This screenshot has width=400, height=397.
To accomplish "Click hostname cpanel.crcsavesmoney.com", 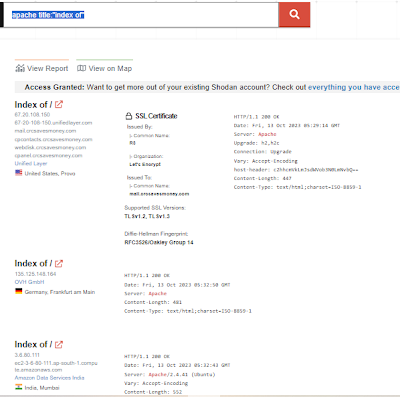I will [x=48, y=155].
